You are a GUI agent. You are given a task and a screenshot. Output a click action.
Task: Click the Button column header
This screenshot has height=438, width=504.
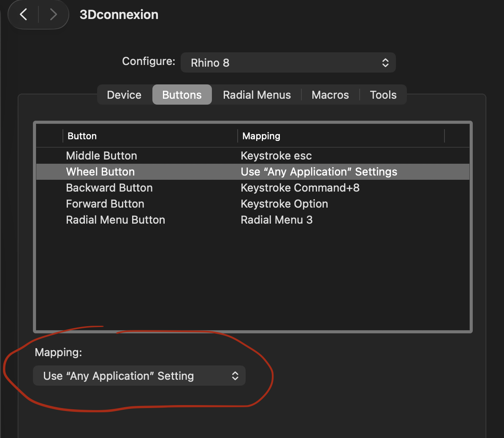pos(150,136)
